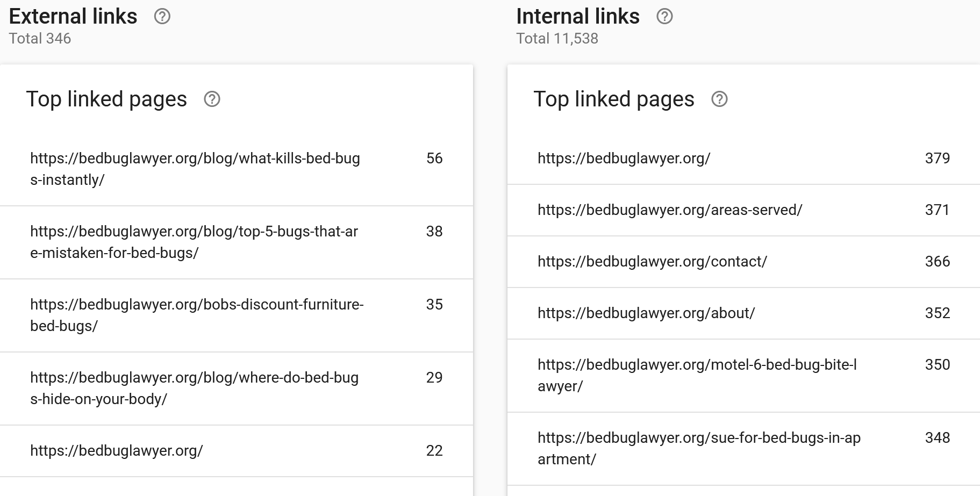Select the Internal links heading

point(578,17)
